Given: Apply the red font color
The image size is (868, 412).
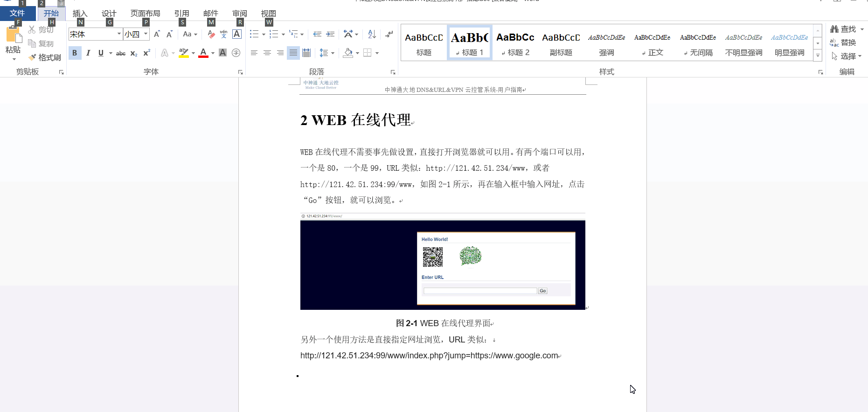Looking at the screenshot, I should [203, 53].
